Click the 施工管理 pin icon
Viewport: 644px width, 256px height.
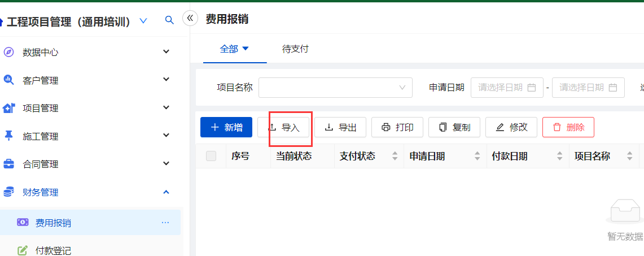(8, 136)
